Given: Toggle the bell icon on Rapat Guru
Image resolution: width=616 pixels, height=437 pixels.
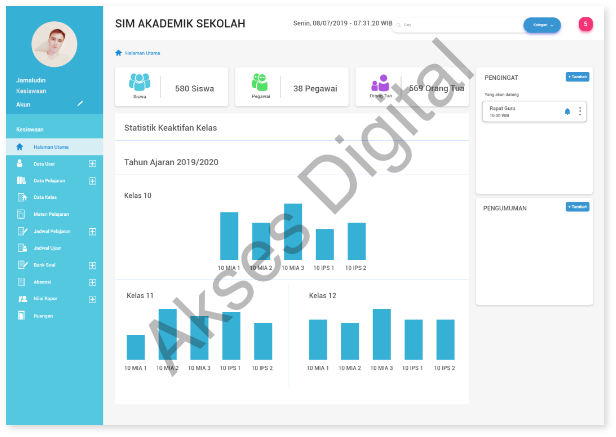Looking at the screenshot, I should point(567,111).
